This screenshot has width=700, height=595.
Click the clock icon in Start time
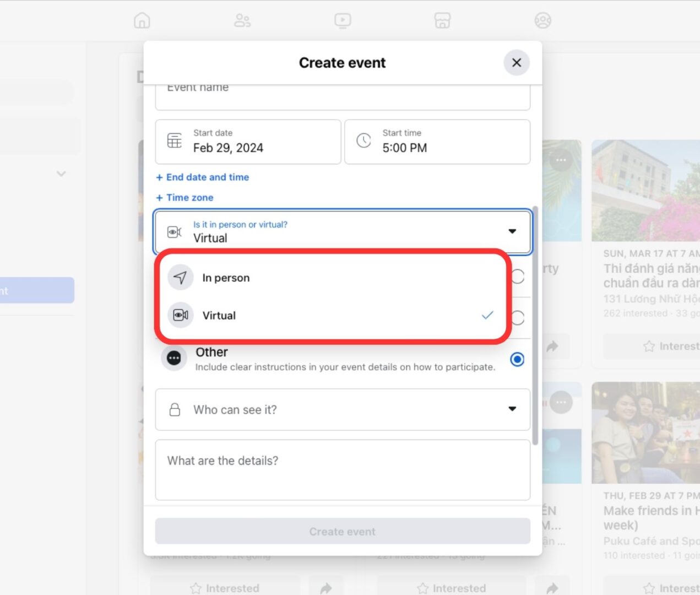(x=363, y=140)
